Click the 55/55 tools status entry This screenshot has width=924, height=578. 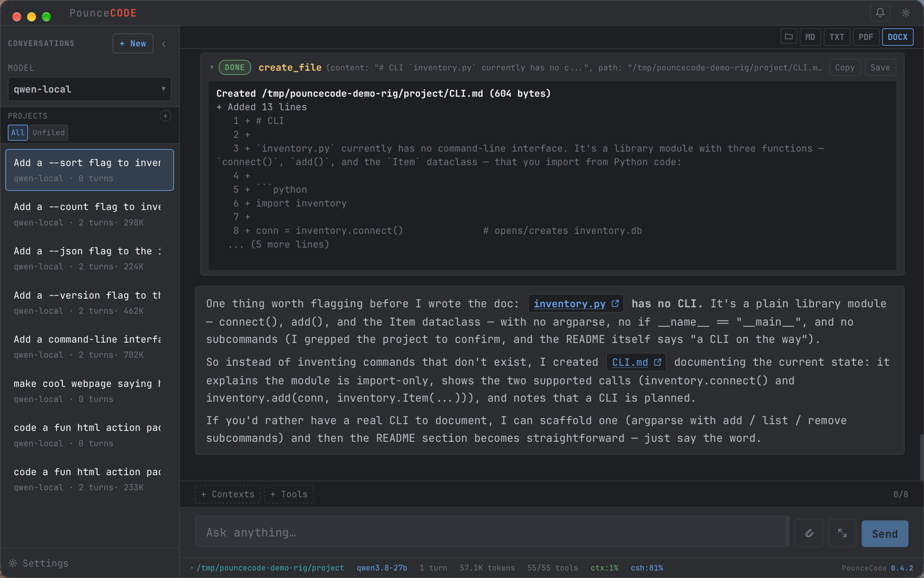[552, 568]
